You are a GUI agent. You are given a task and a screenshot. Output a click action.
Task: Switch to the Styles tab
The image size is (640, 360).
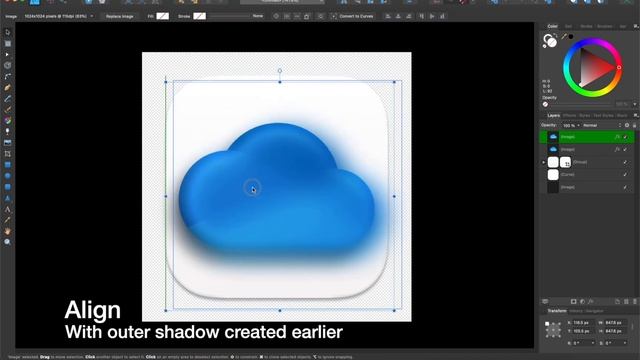point(584,116)
